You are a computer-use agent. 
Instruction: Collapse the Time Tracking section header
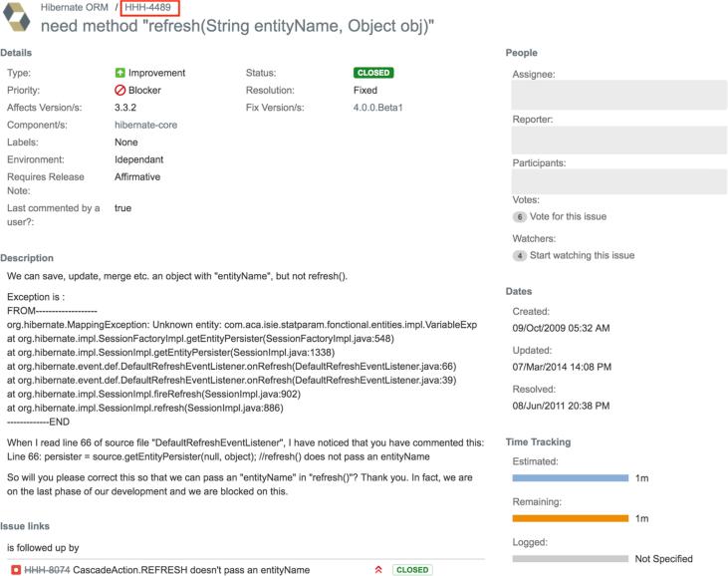click(x=538, y=441)
